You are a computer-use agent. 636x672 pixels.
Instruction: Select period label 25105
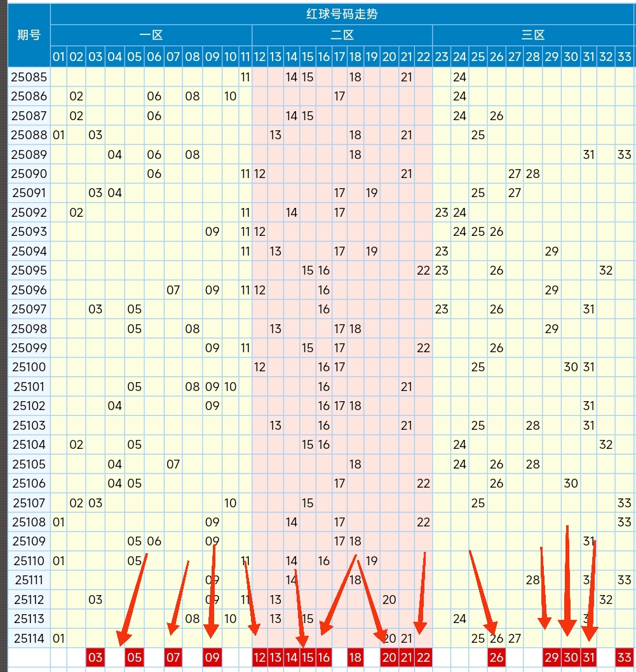29,464
